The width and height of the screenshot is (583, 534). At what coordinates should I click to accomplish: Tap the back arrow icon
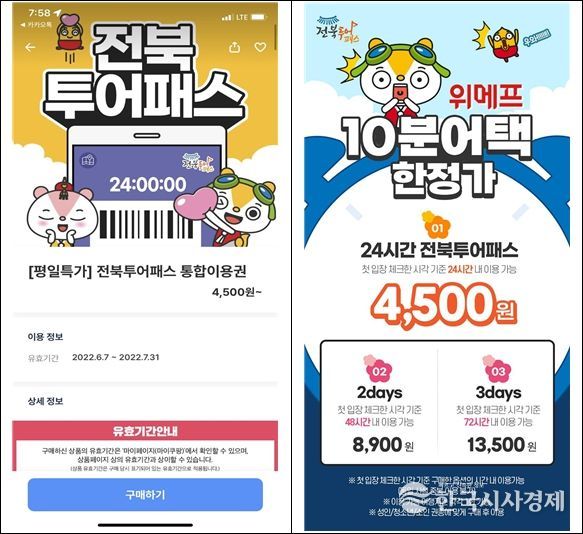30,47
